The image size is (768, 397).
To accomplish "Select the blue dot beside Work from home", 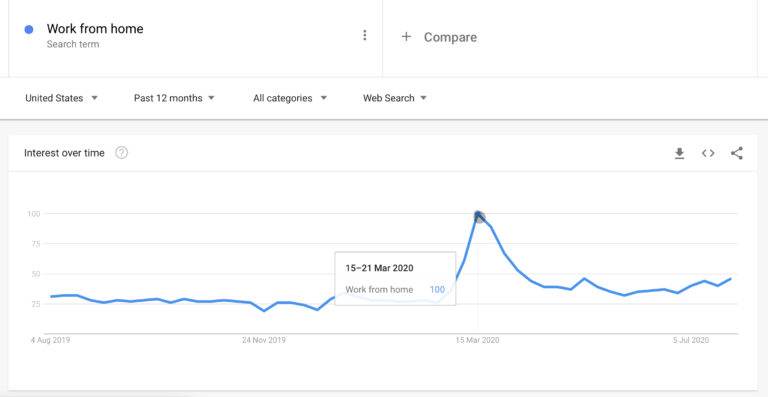I will [x=29, y=30].
